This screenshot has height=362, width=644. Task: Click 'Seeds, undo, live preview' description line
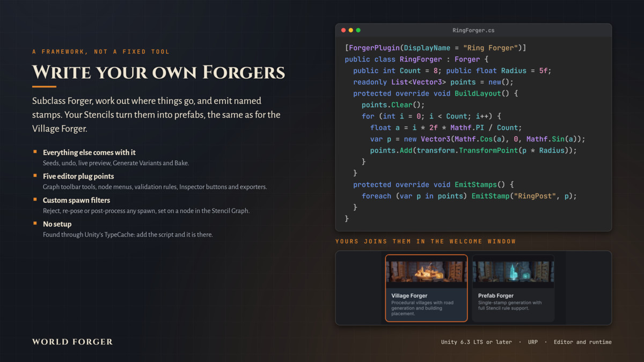click(116, 163)
